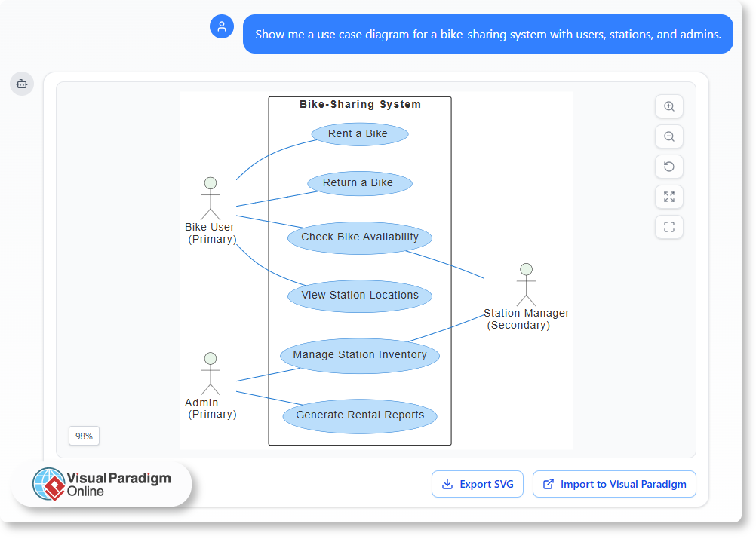Click the zoom out magnifier icon
The height and width of the screenshot is (539, 756).
(668, 136)
